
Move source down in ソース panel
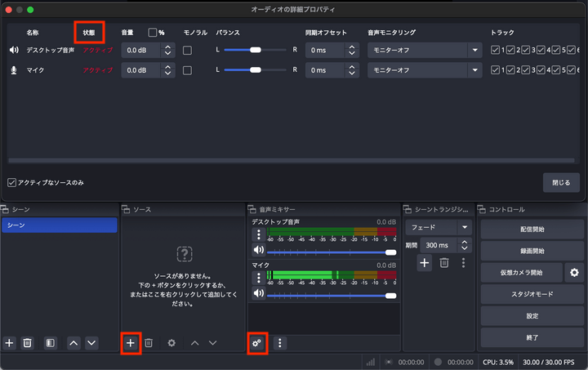(x=212, y=342)
